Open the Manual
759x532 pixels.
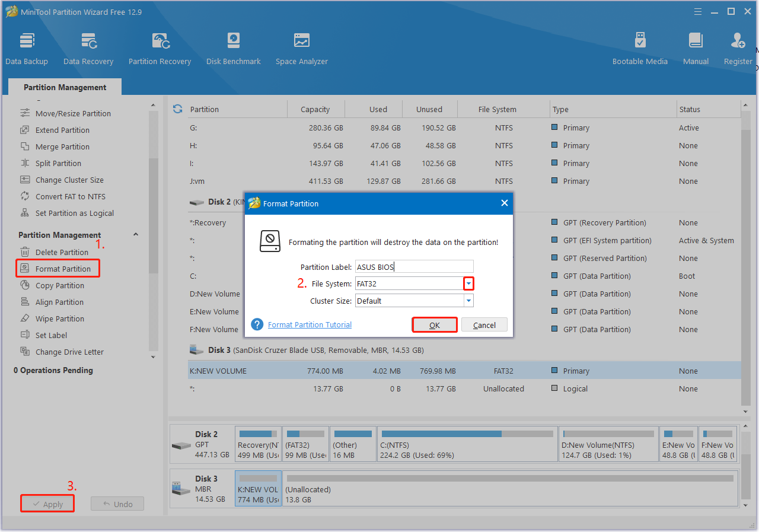point(696,49)
